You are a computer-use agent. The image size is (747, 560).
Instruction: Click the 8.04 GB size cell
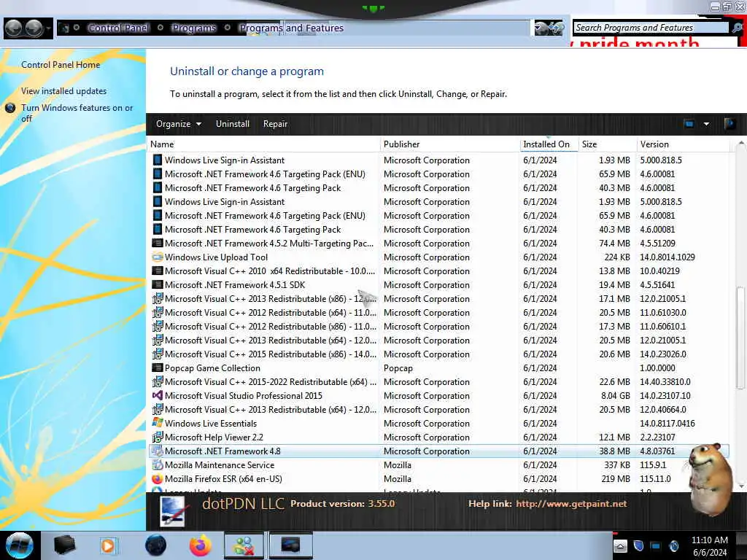click(x=616, y=396)
